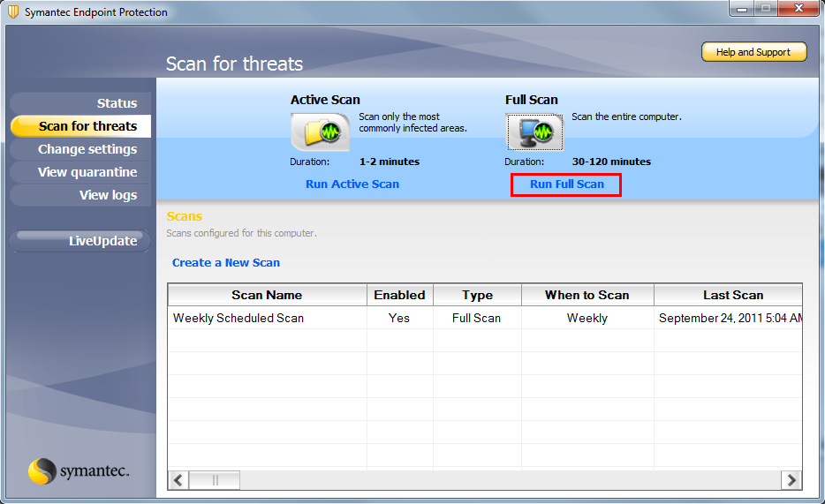Open the Status page

pos(80,103)
